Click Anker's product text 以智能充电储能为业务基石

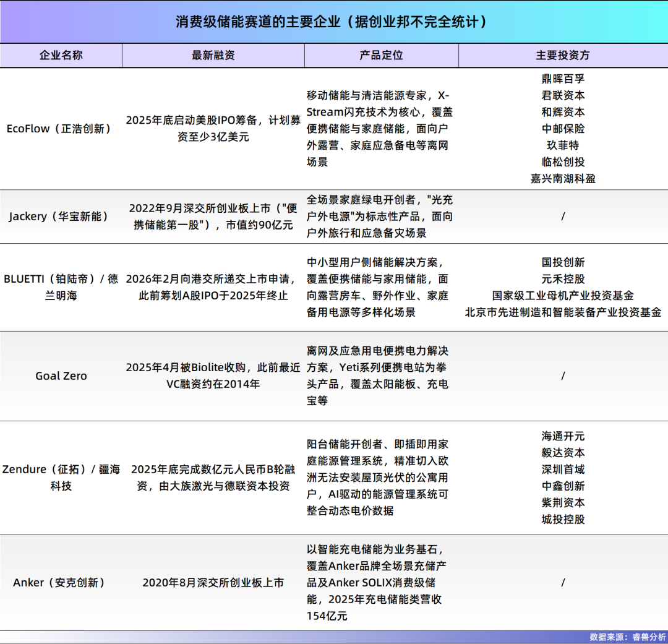pos(372,549)
